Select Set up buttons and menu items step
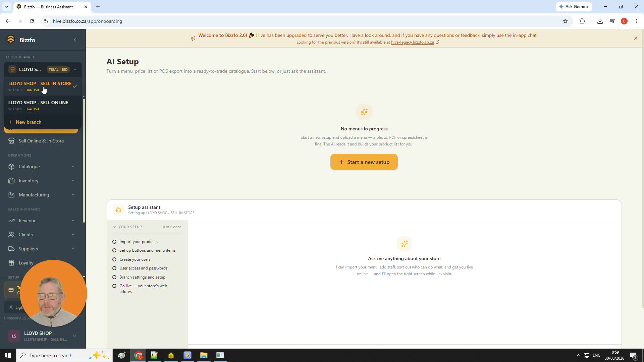This screenshot has width=644, height=362. pyautogui.click(x=144, y=250)
